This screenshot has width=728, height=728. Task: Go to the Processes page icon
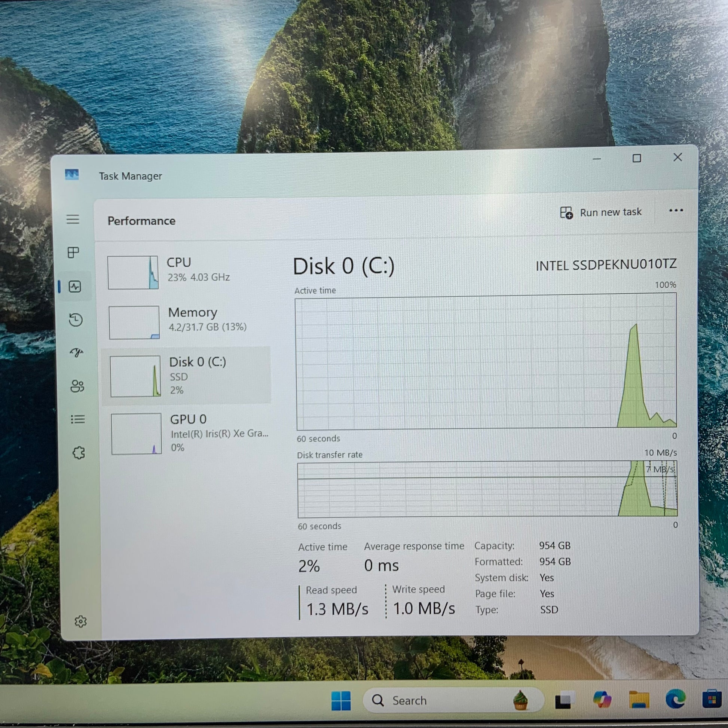click(x=73, y=252)
